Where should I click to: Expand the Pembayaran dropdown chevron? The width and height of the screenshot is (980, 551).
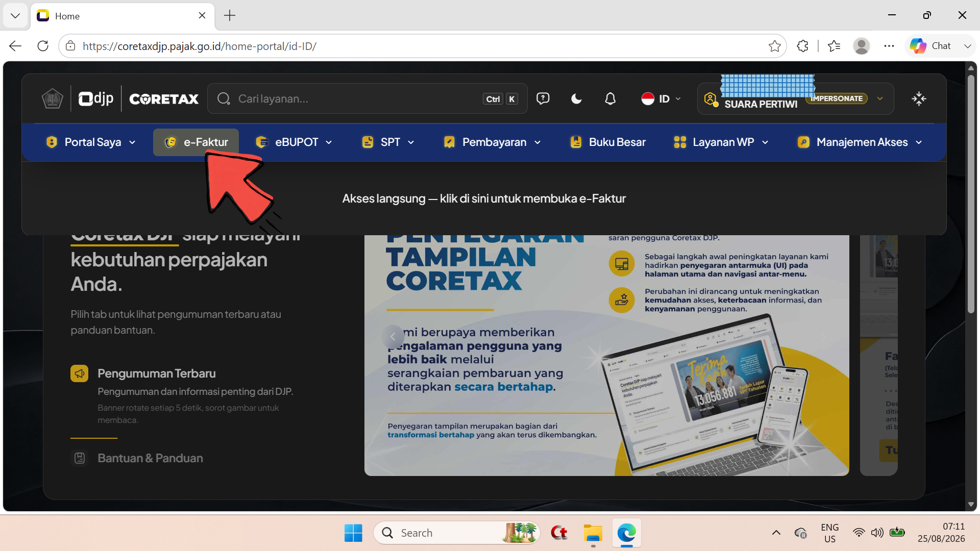(537, 142)
